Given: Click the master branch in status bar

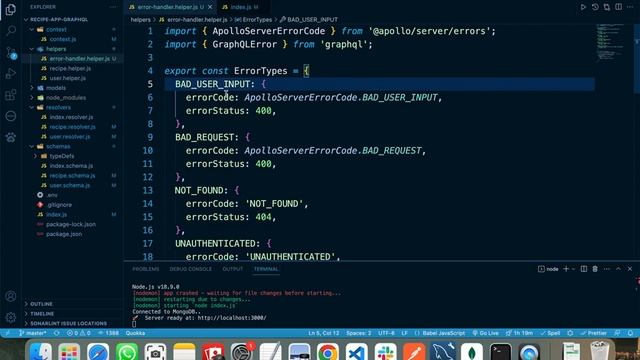Looking at the screenshot, I should [x=32, y=333].
